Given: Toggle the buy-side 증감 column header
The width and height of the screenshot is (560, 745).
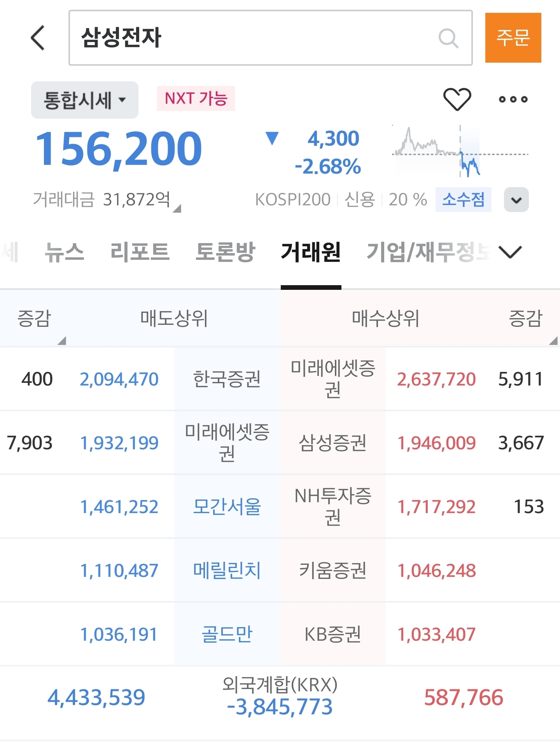Looking at the screenshot, I should click(525, 319).
